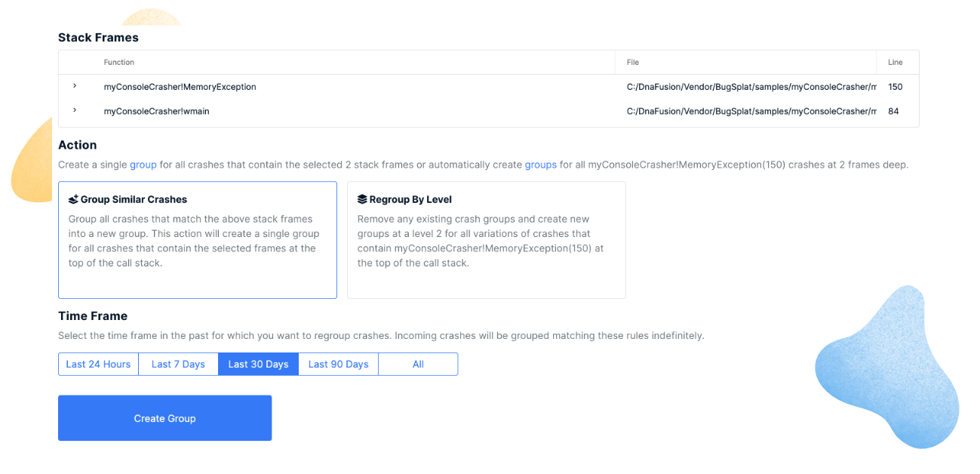Click the MemoryException file path cell
The height and width of the screenshot is (474, 980).
coord(751,87)
